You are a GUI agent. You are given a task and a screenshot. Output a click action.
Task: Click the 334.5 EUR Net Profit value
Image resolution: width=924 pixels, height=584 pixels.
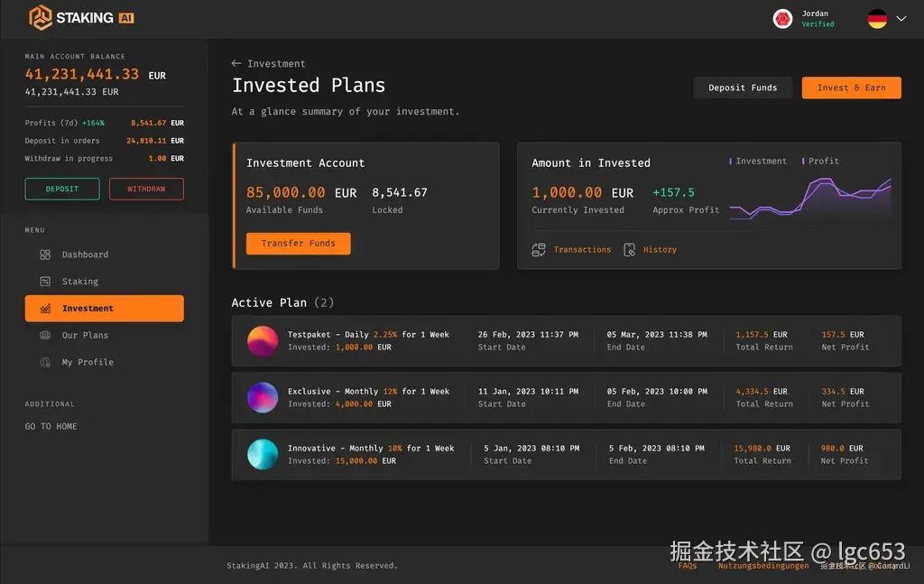point(843,392)
